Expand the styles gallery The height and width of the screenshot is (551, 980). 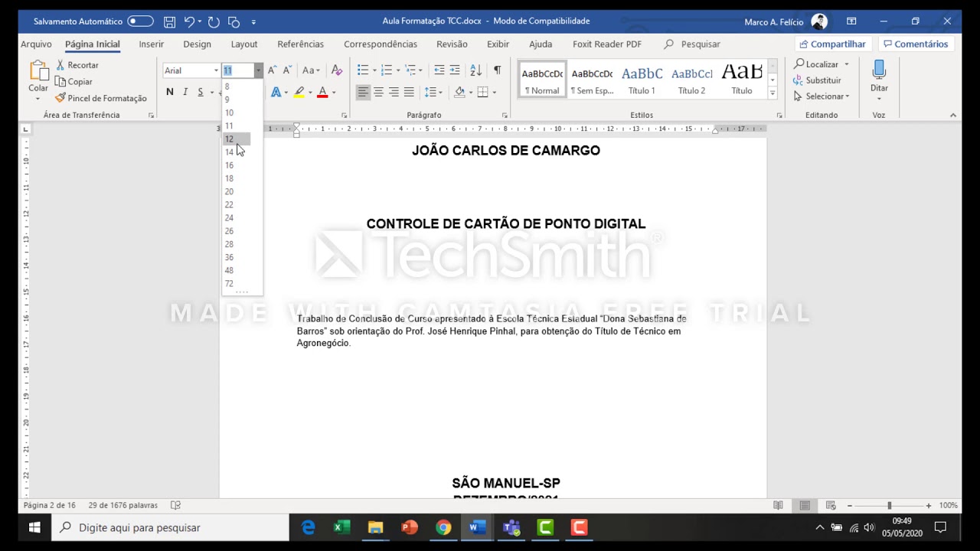coord(773,93)
